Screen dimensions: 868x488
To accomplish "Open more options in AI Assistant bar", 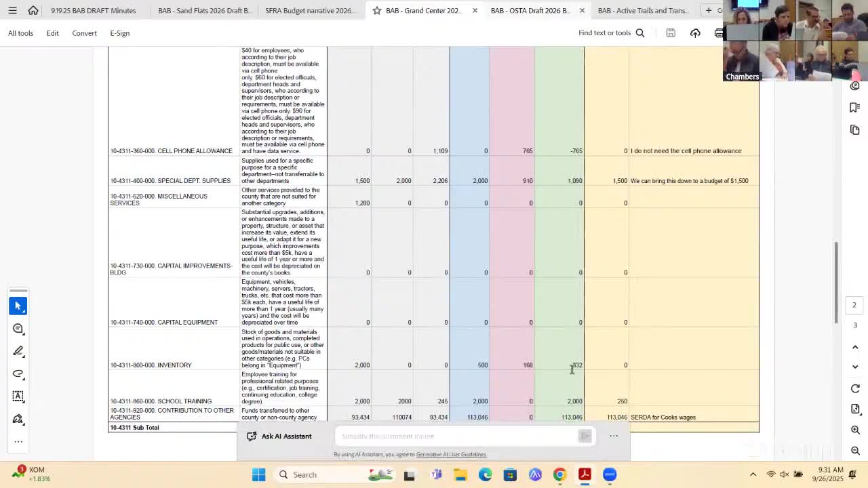I will [x=614, y=436].
